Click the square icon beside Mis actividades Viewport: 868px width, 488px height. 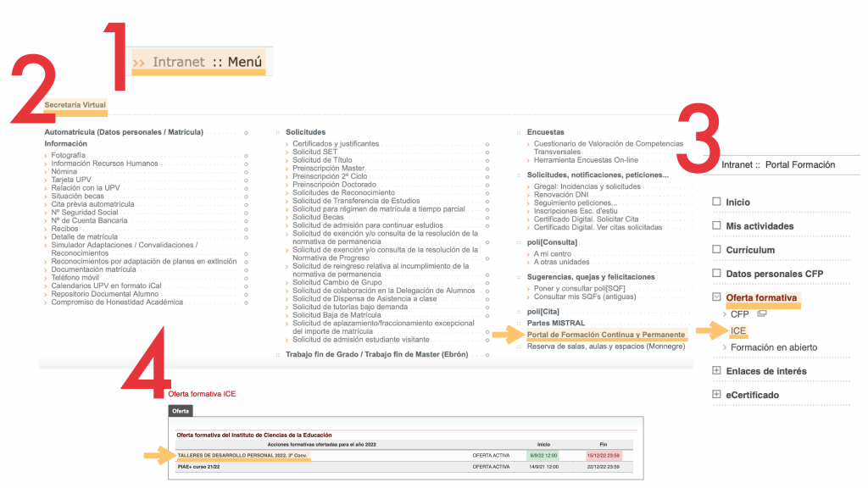tap(716, 226)
